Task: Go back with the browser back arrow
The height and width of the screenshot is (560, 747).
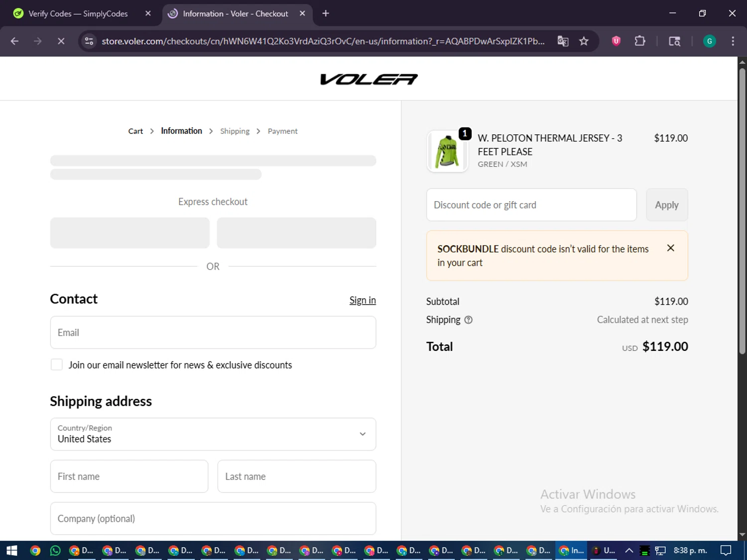Action: (14, 41)
